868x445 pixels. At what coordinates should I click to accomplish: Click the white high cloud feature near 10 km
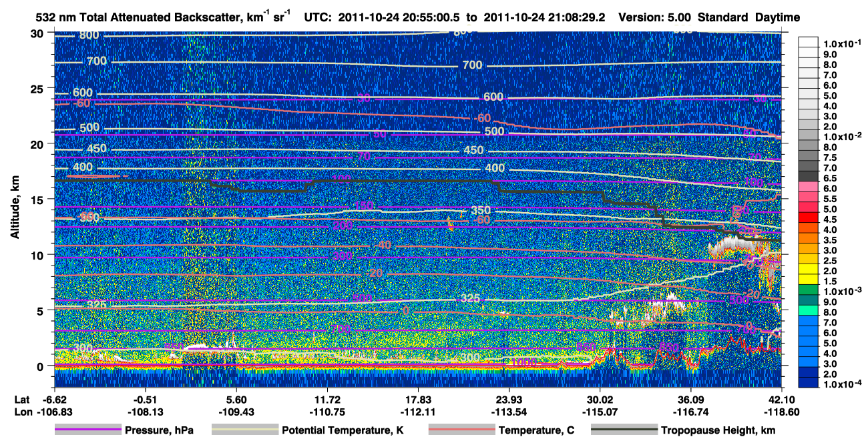[x=734, y=247]
